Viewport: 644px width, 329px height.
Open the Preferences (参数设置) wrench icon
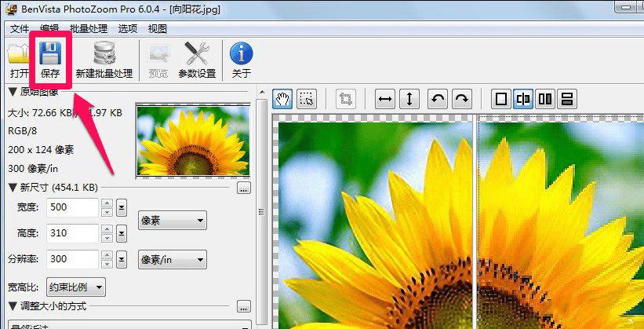coord(197,60)
